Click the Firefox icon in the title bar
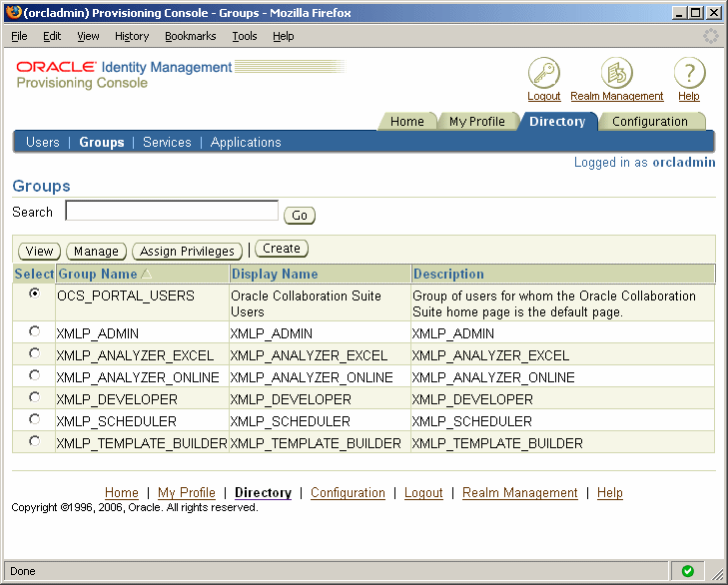728x585 pixels. coord(14,12)
